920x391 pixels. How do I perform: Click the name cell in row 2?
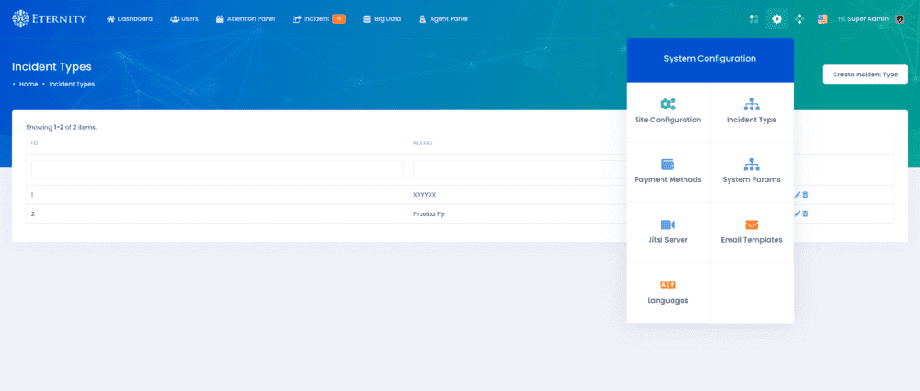point(429,214)
